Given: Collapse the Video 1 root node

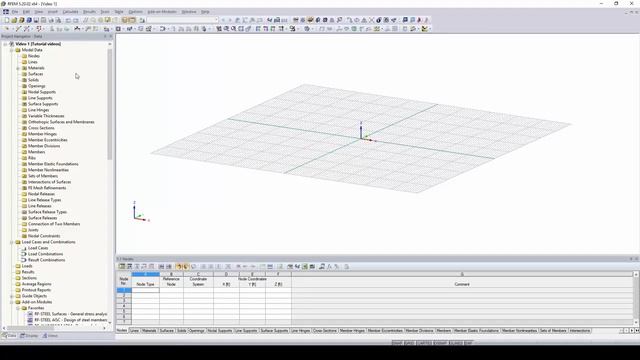Looking at the screenshot, I should [6, 44].
